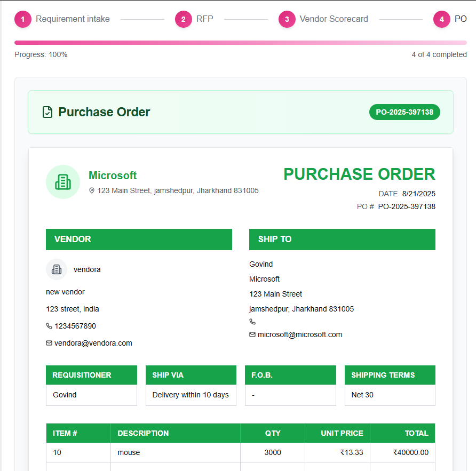
Task: Click the step 4 PO circle
Action: [x=442, y=19]
